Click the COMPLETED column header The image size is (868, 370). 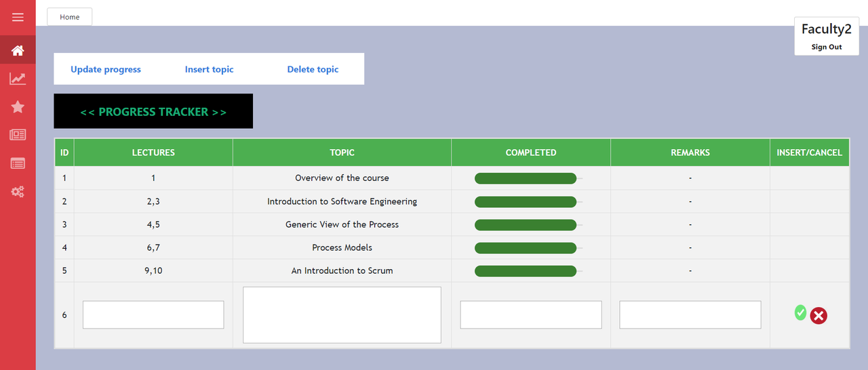(531, 152)
